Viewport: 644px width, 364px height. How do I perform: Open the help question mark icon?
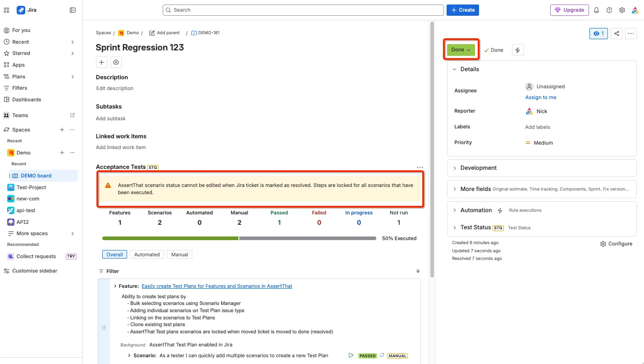point(609,10)
